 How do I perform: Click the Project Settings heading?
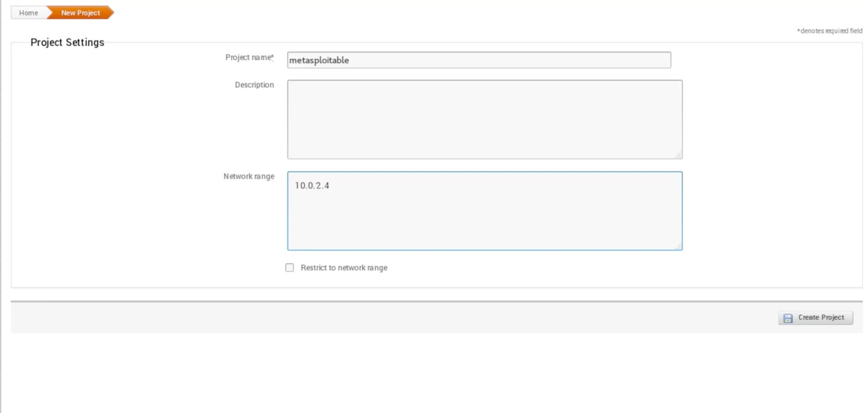(x=67, y=42)
